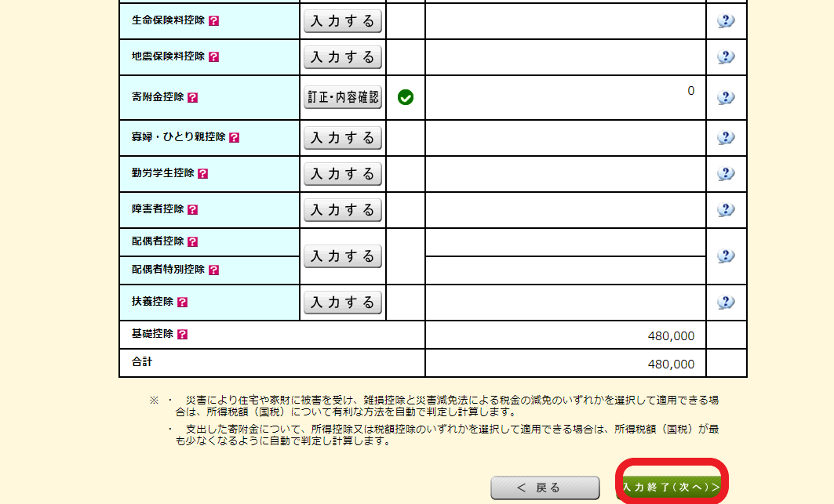The height and width of the screenshot is (504, 834).
Task: Click 入力する for 生命保険料控除
Action: point(343,21)
